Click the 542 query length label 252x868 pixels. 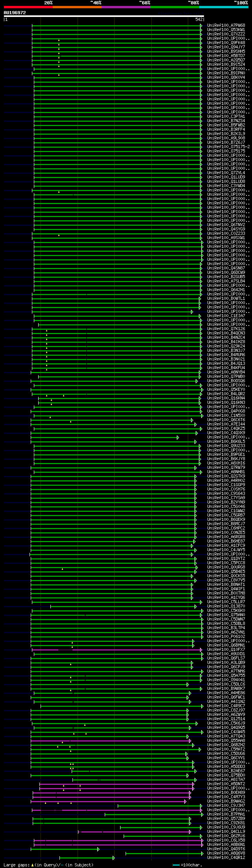pyautogui.click(x=199, y=19)
